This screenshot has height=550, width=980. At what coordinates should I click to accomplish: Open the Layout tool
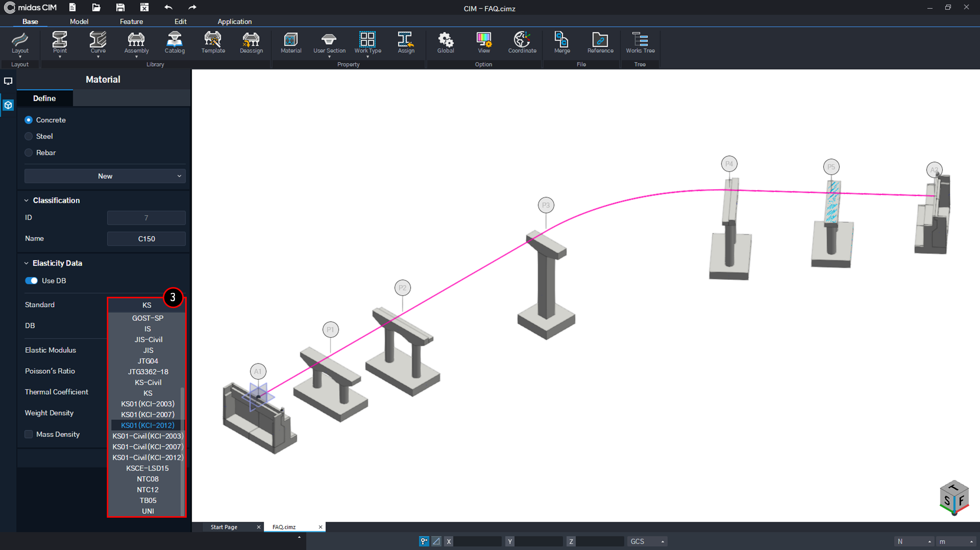(20, 43)
